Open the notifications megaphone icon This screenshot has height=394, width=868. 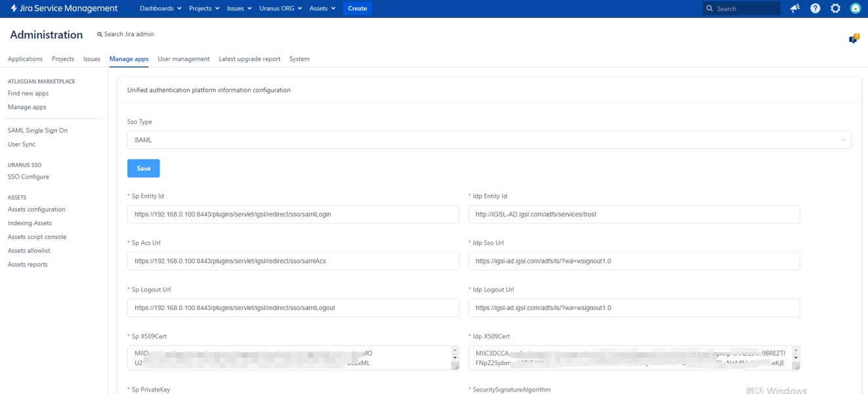point(795,9)
